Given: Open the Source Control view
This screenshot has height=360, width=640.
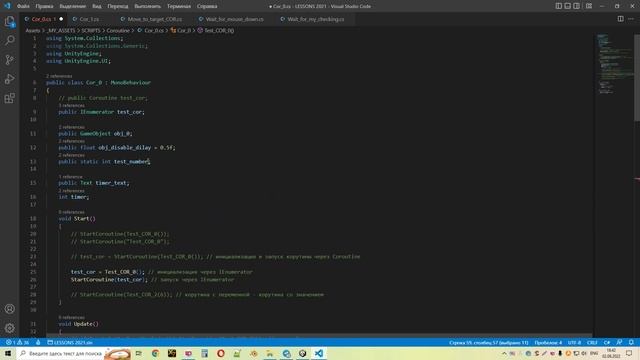Looking at the screenshot, I should click(9, 60).
